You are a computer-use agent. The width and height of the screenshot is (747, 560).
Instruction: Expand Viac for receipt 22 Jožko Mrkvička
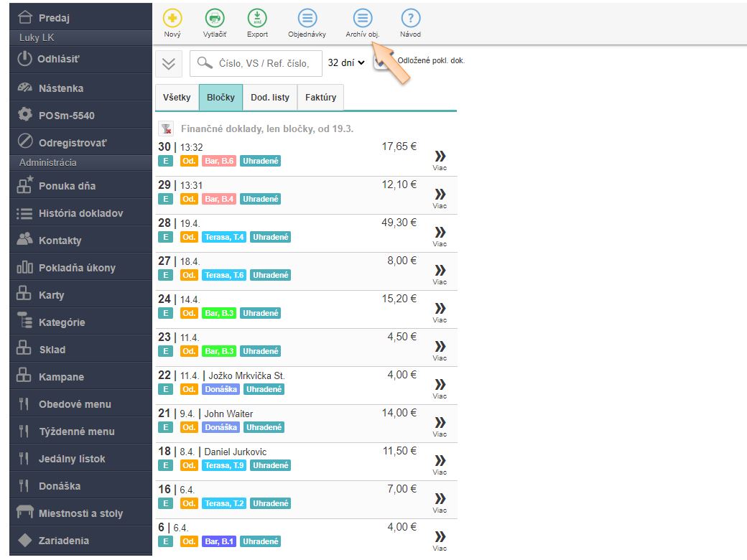click(x=440, y=388)
